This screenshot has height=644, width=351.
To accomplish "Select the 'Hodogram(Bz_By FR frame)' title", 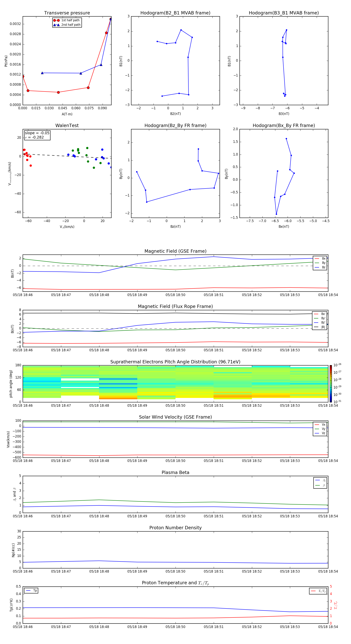I will coord(175,125).
